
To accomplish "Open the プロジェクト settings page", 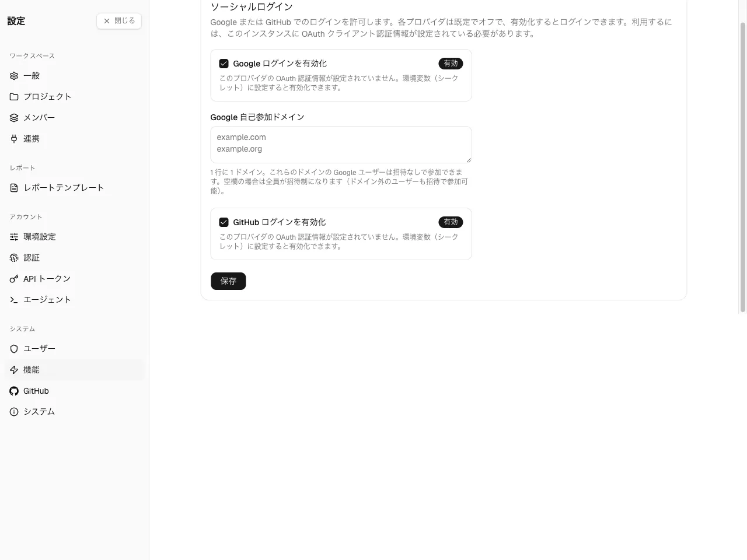I will [74, 97].
